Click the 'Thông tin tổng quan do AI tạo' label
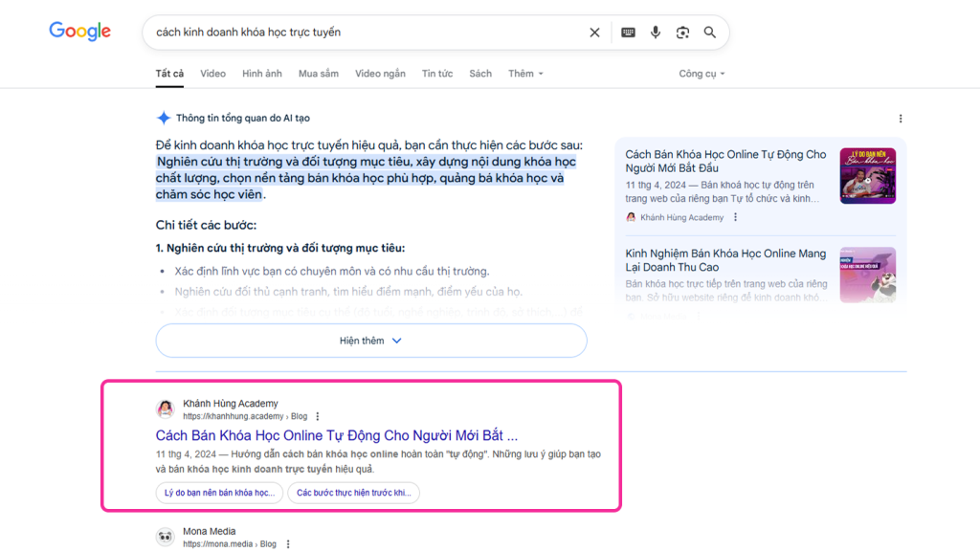 click(x=243, y=118)
